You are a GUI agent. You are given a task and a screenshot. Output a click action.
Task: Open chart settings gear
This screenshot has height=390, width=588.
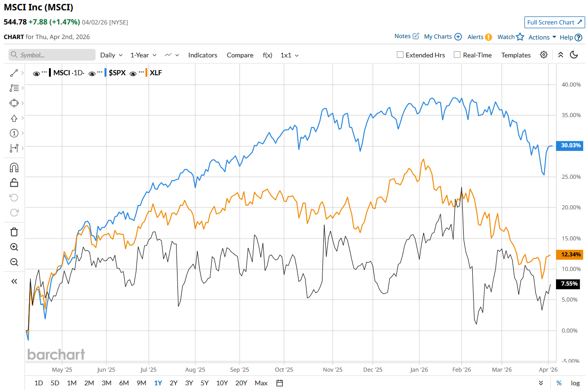pyautogui.click(x=544, y=55)
